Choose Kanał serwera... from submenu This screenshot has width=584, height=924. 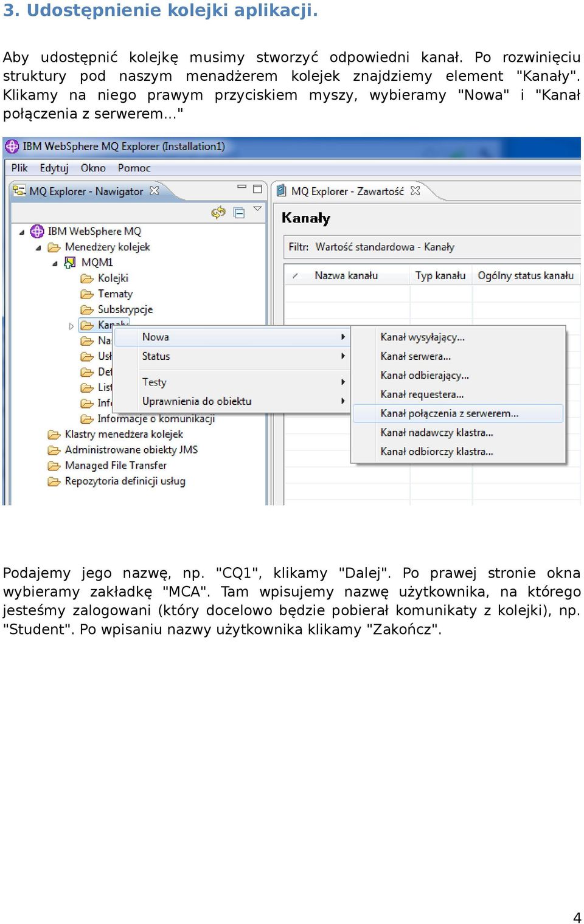(458, 356)
